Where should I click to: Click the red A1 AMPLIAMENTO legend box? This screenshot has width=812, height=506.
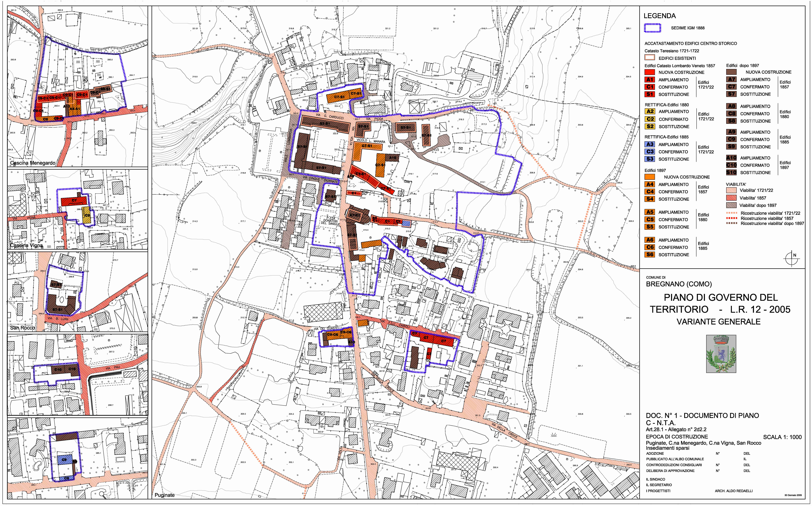[650, 80]
